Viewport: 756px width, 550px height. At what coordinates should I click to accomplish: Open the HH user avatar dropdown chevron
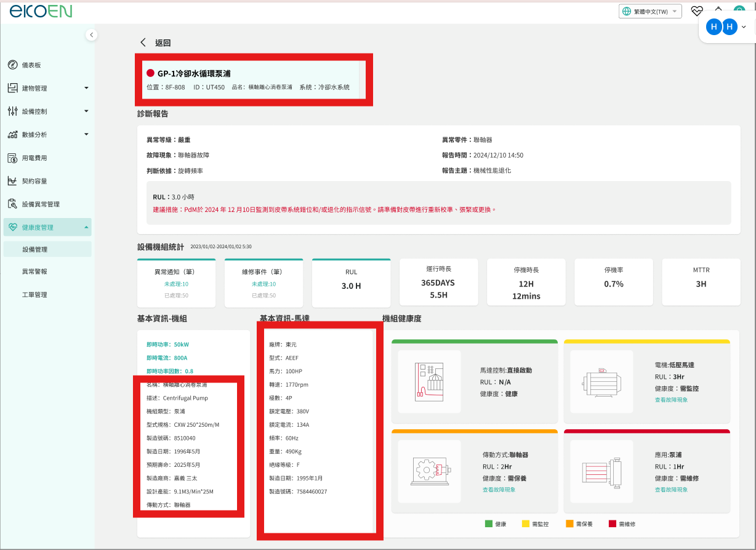[744, 27]
